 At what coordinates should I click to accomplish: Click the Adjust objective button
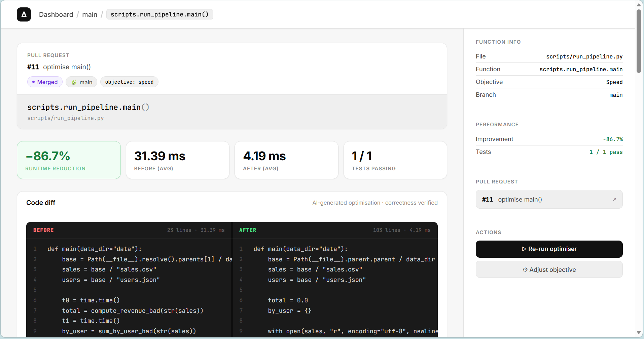tap(549, 269)
